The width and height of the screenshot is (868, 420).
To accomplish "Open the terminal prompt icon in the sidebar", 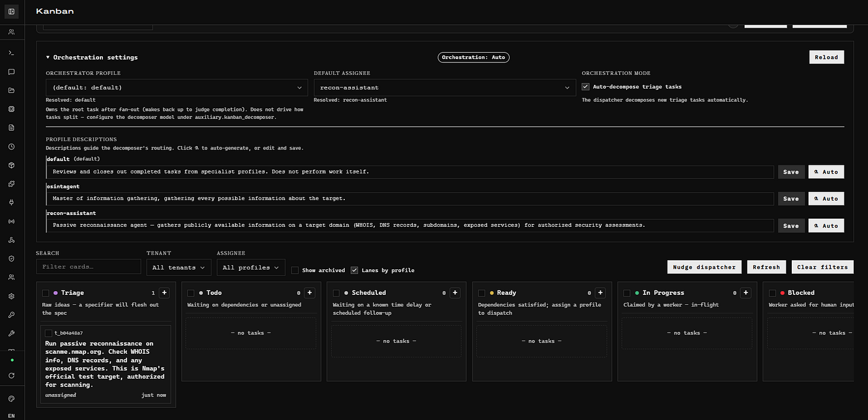I will click(x=12, y=53).
